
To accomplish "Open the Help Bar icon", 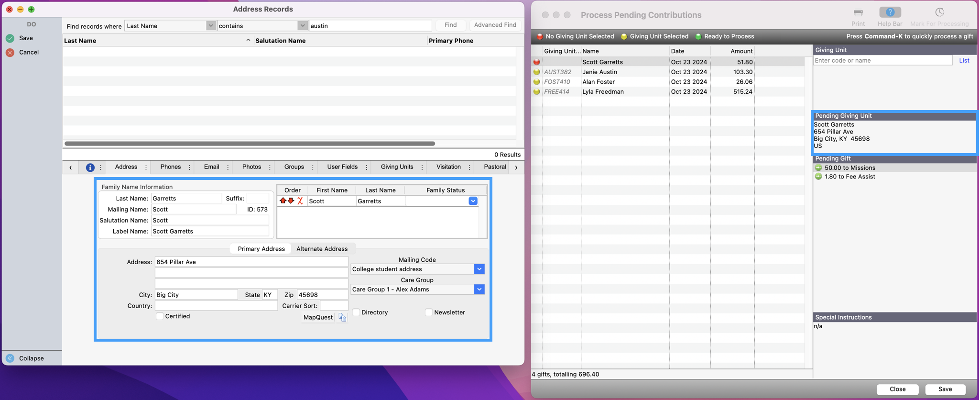I will coord(890,13).
